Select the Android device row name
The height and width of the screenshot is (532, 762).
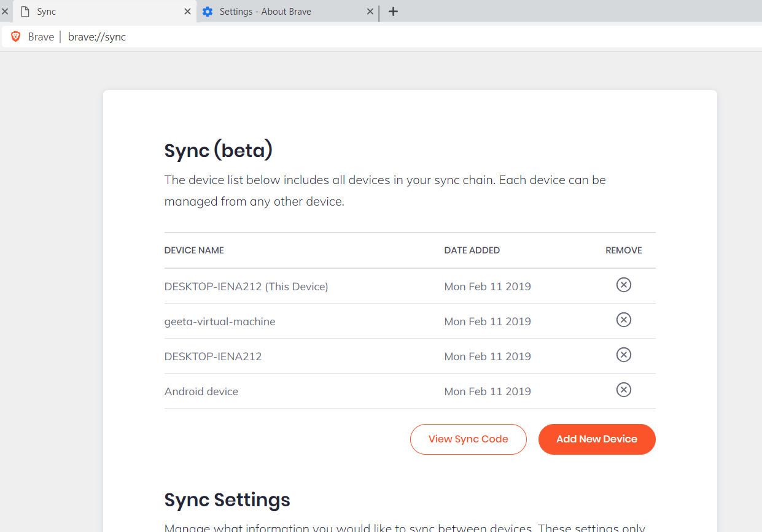[x=201, y=391]
